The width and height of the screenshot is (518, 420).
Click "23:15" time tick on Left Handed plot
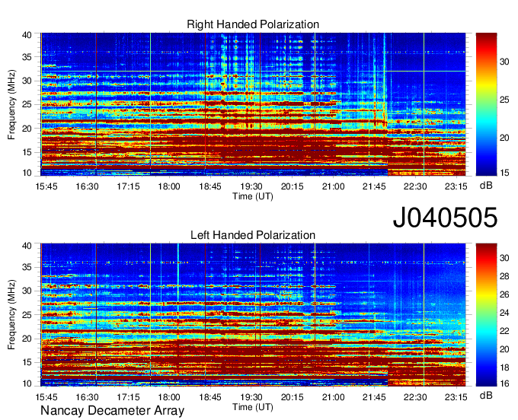pos(456,397)
